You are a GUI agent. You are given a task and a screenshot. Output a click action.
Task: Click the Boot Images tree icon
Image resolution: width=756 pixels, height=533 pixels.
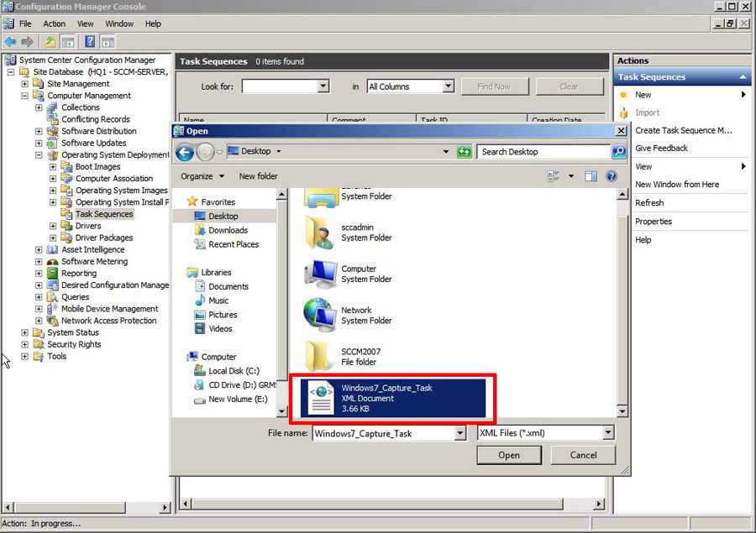[66, 167]
